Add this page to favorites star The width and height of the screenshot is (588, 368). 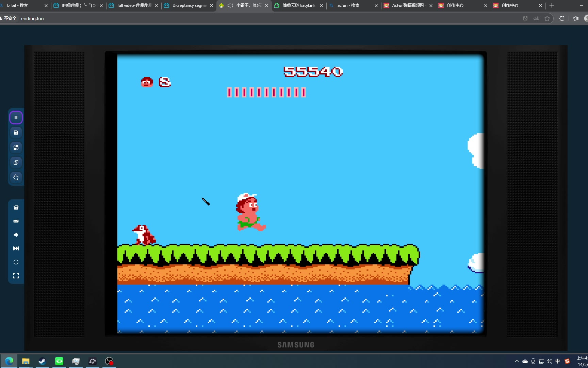(x=547, y=18)
